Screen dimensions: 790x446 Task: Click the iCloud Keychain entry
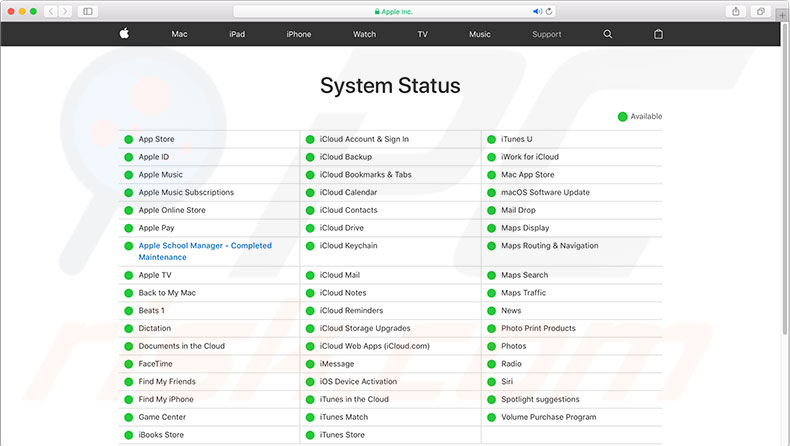(348, 245)
